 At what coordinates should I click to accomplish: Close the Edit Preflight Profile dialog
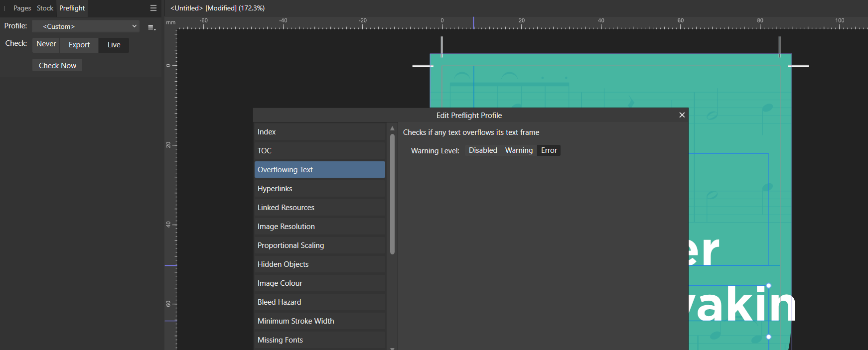point(682,115)
